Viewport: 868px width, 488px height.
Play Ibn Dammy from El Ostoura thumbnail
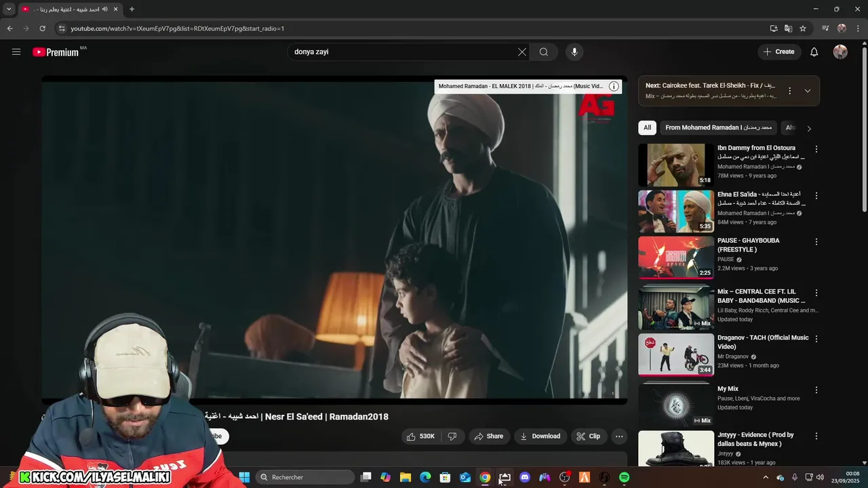(x=676, y=165)
